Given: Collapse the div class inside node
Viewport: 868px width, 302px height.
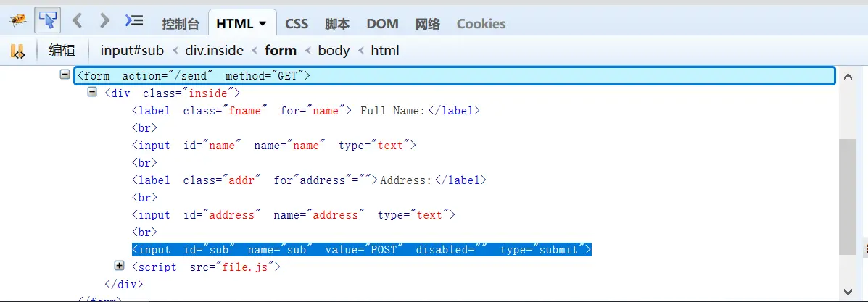Looking at the screenshot, I should click(92, 92).
